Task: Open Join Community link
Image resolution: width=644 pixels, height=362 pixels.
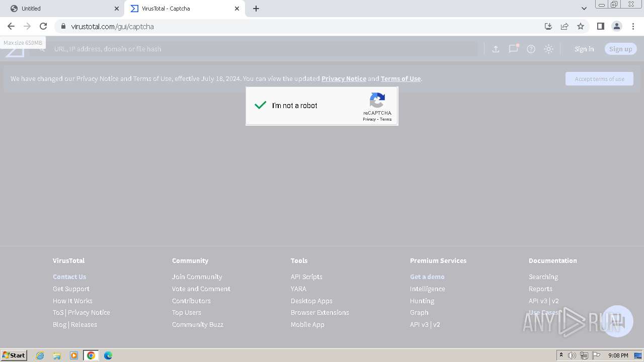Action: click(x=197, y=277)
